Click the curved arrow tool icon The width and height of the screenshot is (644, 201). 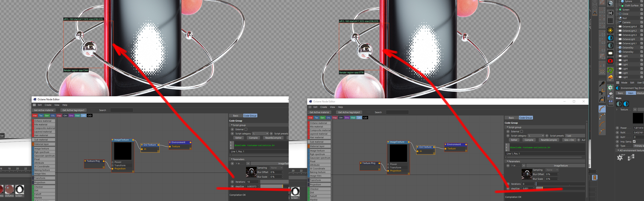coord(602,99)
